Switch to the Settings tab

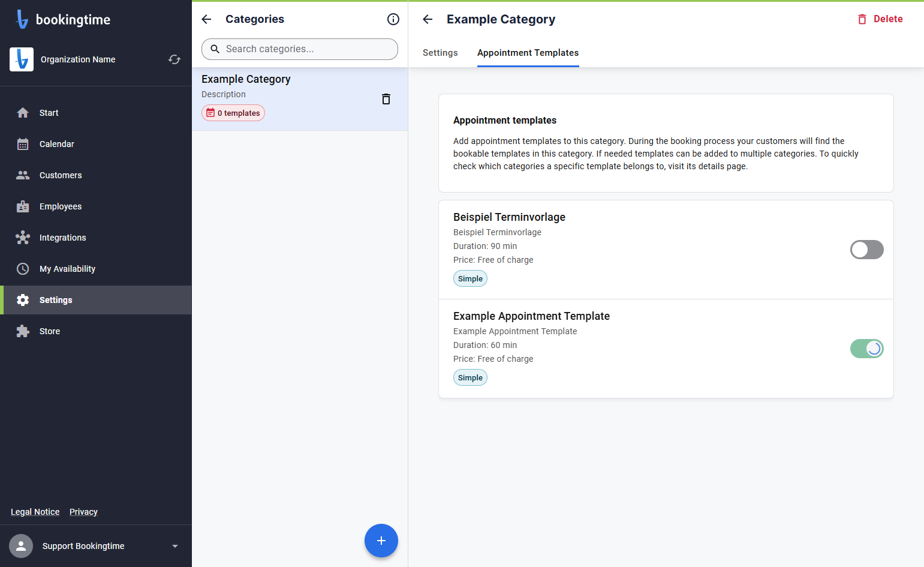coord(440,53)
